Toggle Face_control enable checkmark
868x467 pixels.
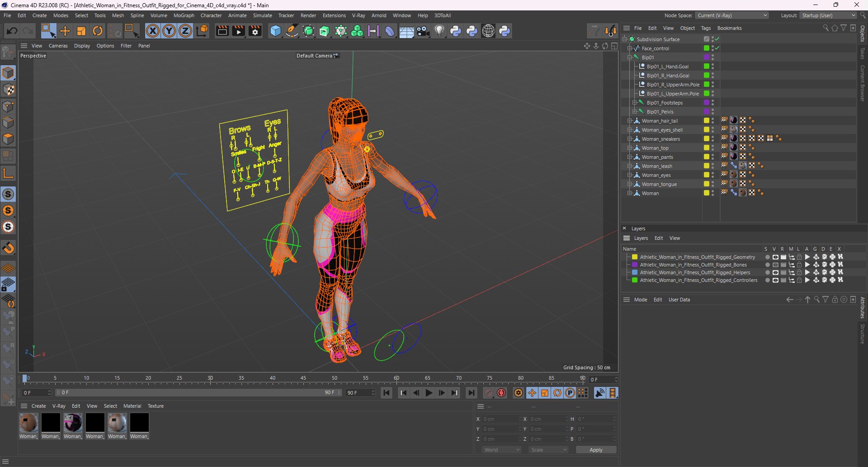(x=717, y=48)
